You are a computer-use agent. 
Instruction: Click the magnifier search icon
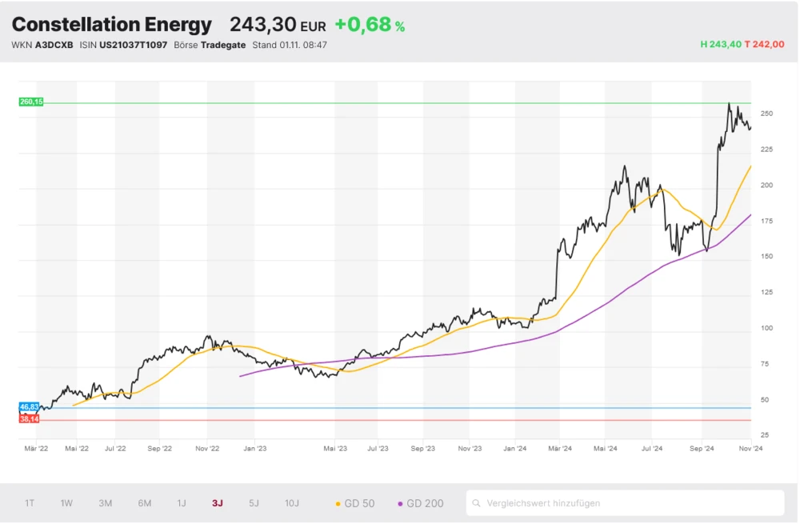coord(478,503)
